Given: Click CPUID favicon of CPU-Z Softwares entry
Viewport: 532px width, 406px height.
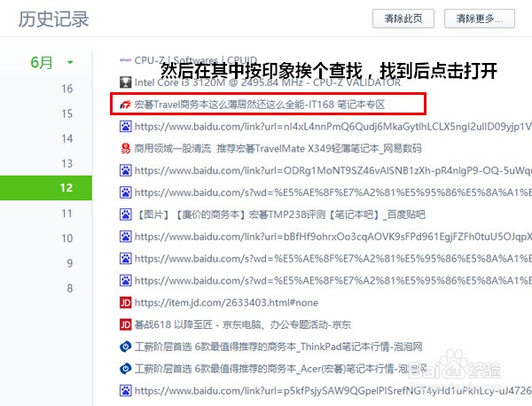Looking at the screenshot, I should pos(125,60).
